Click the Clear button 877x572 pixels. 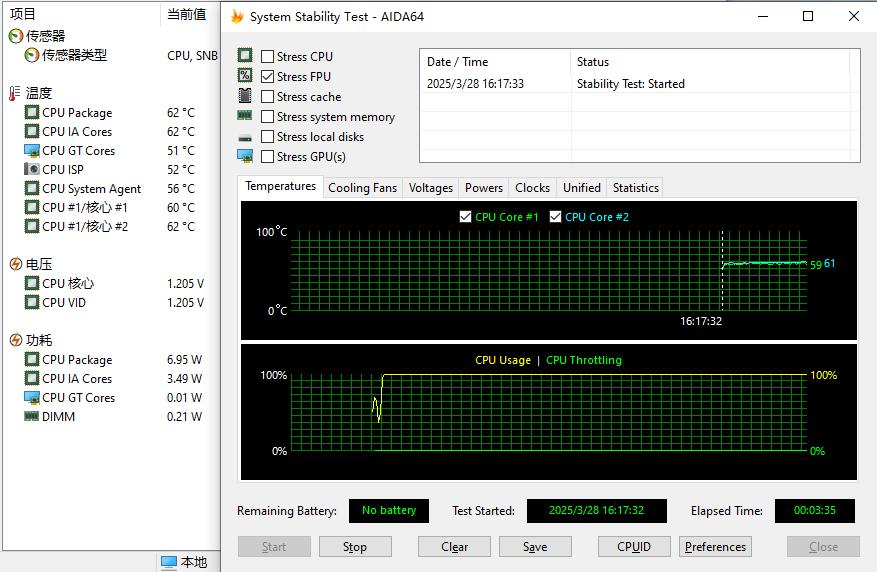[454, 547]
